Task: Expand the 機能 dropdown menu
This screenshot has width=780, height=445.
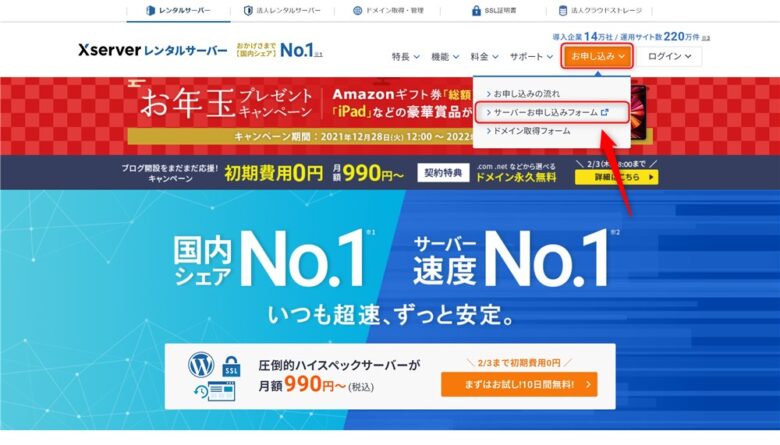Action: tap(445, 57)
